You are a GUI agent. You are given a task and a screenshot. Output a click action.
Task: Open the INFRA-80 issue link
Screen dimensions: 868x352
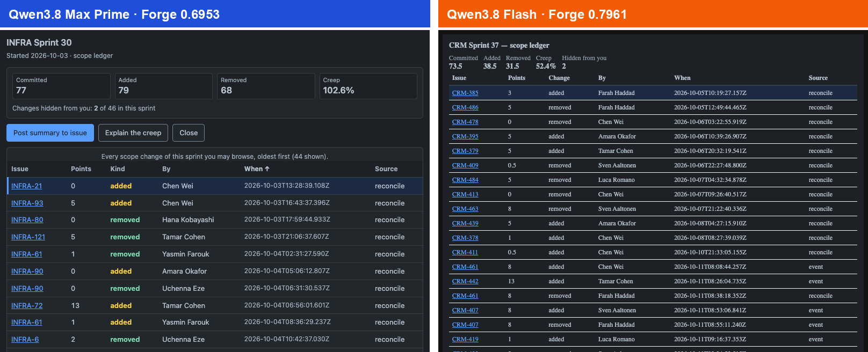click(27, 220)
